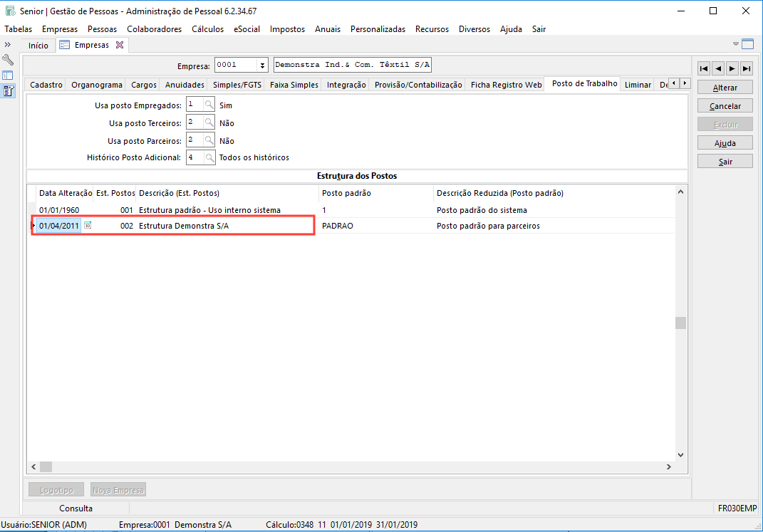Switch to the Anuidades tab
This screenshot has height=532, width=763.
coord(185,85)
